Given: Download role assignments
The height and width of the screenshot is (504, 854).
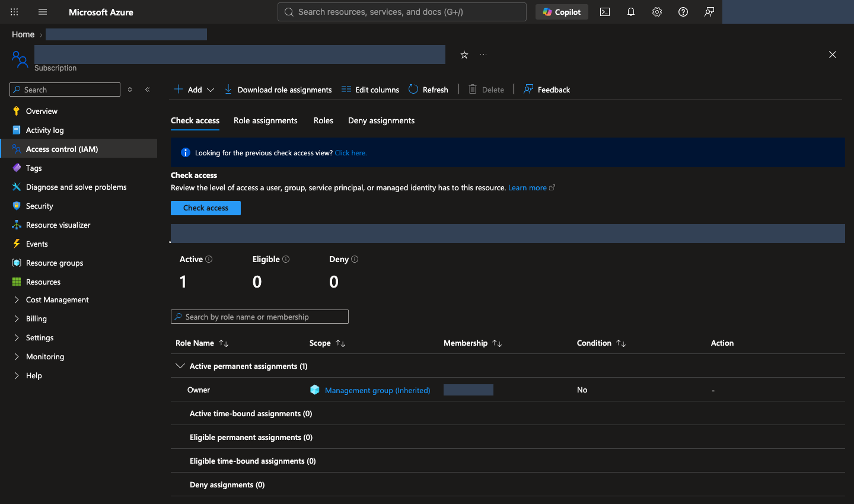Looking at the screenshot, I should click(x=278, y=90).
